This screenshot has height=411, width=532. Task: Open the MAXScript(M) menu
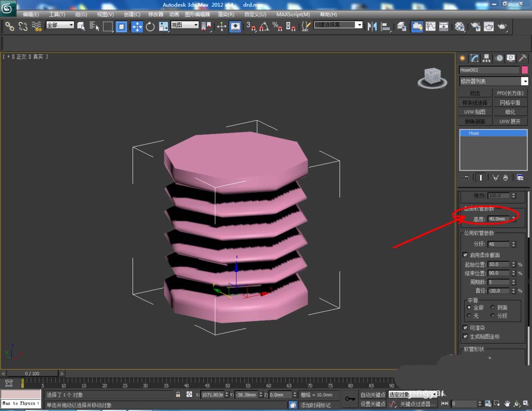(293, 14)
